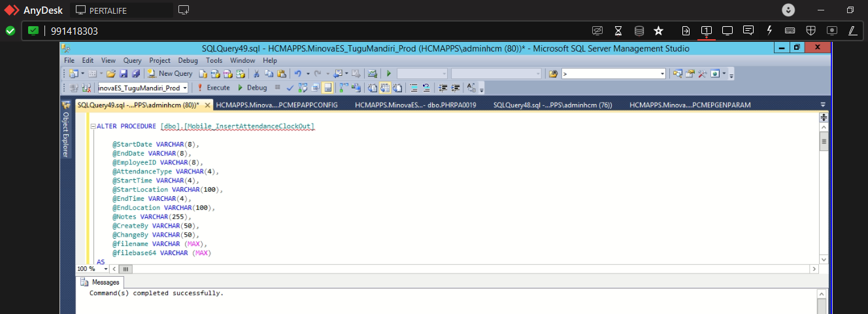
Task: Click the Find in Files folder icon
Action: (553, 73)
